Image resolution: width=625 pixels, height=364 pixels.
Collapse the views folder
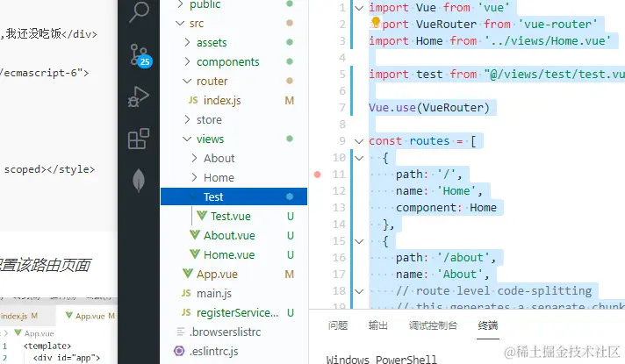pyautogui.click(x=187, y=139)
